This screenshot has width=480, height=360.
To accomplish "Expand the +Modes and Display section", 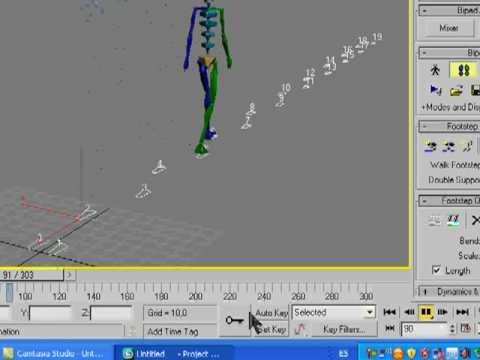I will tap(450, 107).
